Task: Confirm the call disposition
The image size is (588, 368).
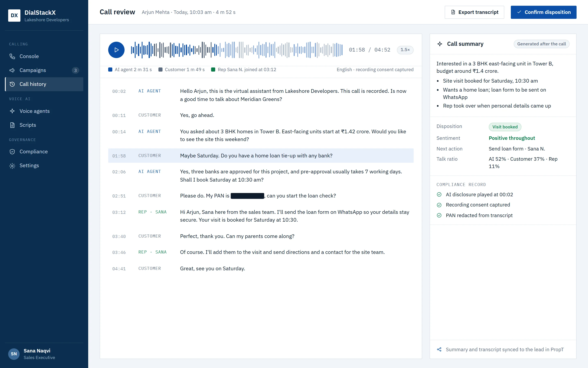Action: click(x=543, y=12)
